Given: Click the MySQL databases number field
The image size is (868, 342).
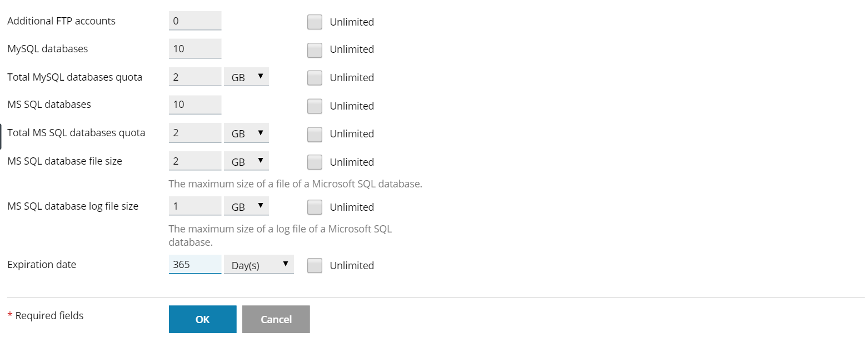Looking at the screenshot, I should pyautogui.click(x=194, y=49).
